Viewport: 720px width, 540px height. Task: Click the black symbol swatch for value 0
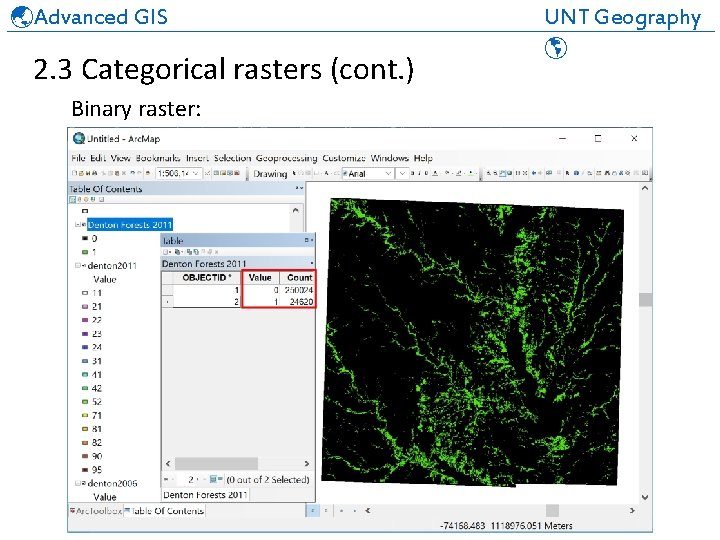point(84,238)
